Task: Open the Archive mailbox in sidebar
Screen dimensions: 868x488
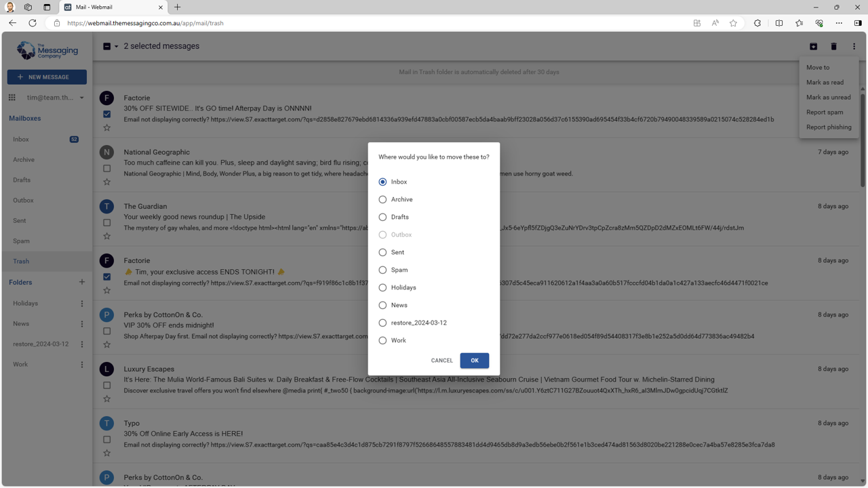Action: (47, 160)
